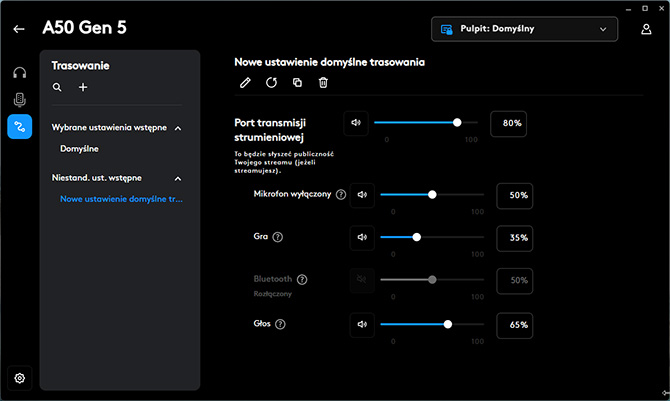
Task: Toggle mute for Mikrofon wyłączony channel
Action: [362, 195]
